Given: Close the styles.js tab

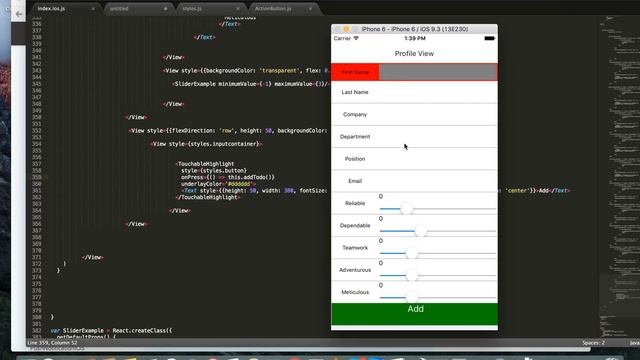Looking at the screenshot, I should tap(238, 9).
